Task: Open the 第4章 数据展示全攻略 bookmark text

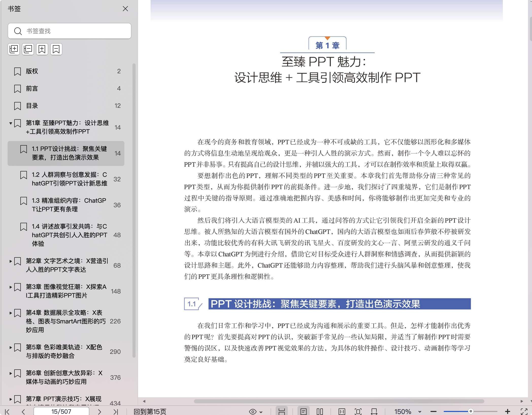Action: coord(66,321)
